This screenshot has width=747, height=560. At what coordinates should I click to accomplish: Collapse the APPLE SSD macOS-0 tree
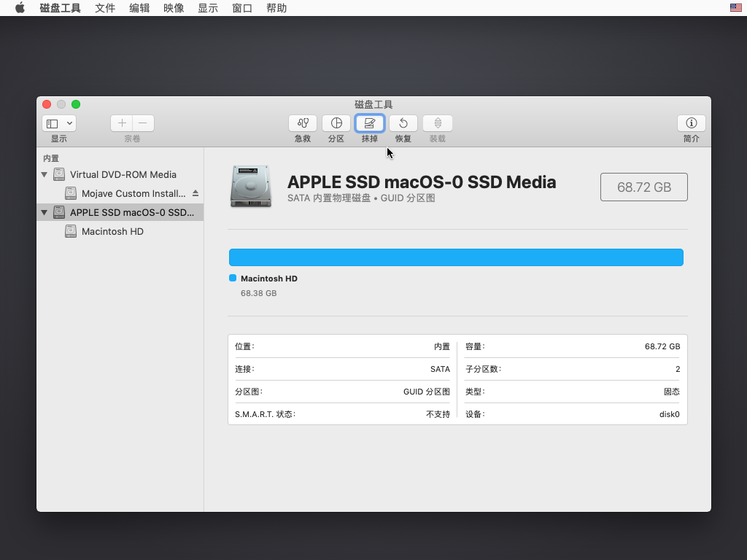[x=44, y=212]
